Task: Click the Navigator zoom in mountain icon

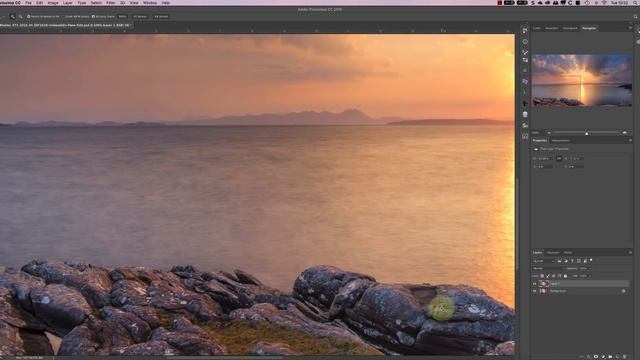Action: [624, 133]
